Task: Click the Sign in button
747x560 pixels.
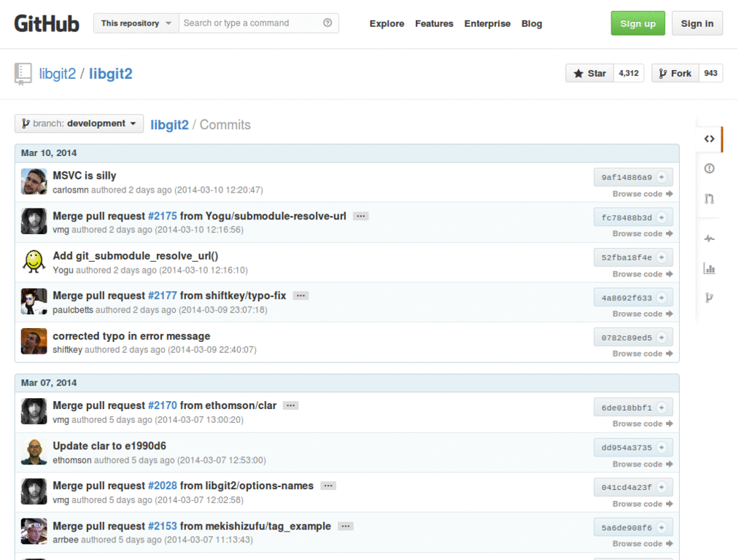Action: coord(697,23)
